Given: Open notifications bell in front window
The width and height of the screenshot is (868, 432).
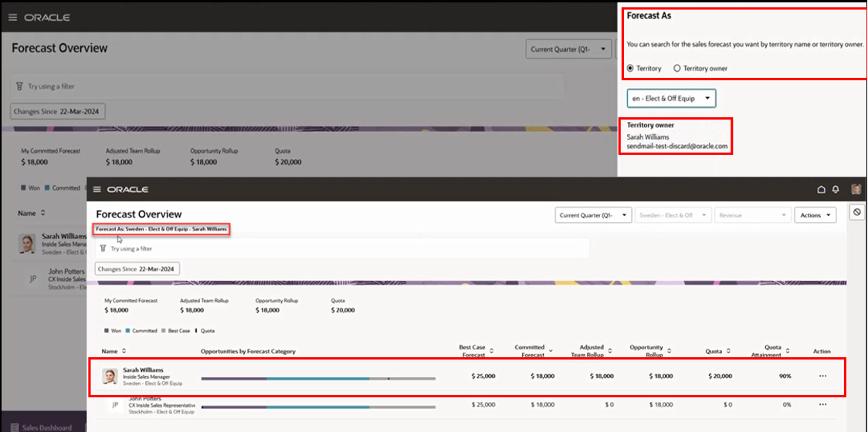Looking at the screenshot, I should pyautogui.click(x=836, y=189).
